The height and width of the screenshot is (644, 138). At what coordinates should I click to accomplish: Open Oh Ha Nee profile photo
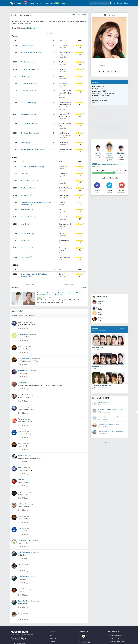click(109, 38)
